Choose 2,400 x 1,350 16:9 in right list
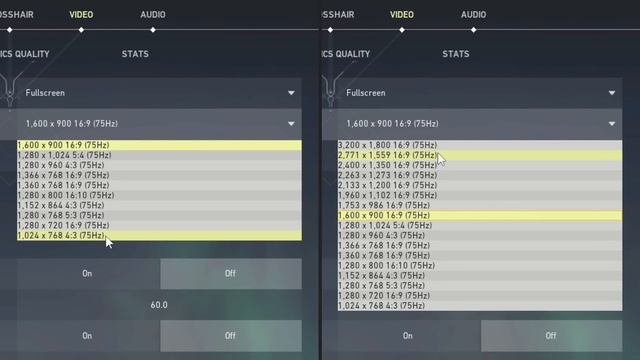The height and width of the screenshot is (360, 640). [480, 165]
